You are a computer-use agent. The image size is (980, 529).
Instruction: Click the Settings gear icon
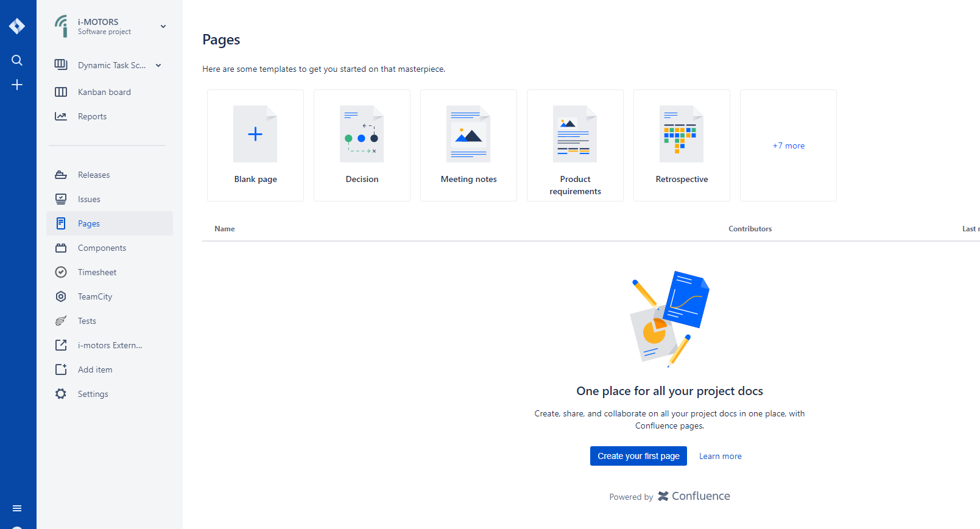(61, 394)
